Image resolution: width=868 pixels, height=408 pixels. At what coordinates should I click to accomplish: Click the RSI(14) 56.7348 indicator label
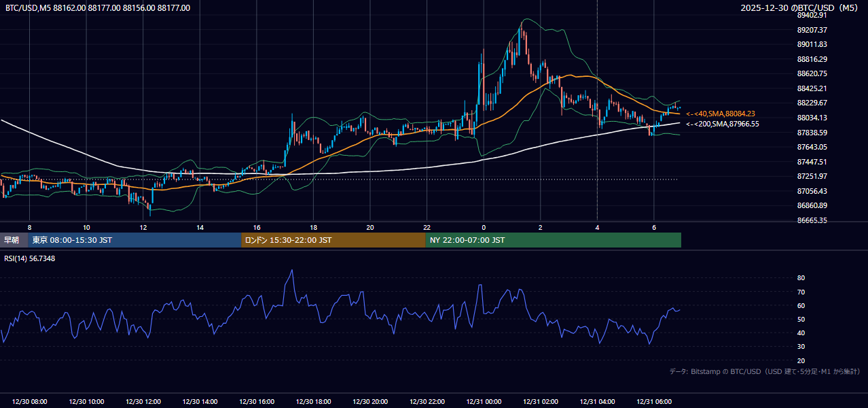[x=30, y=258]
